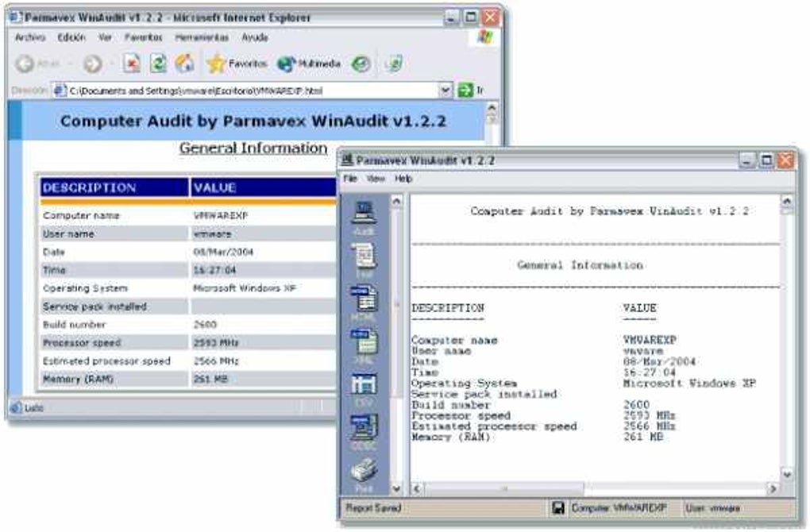The height and width of the screenshot is (532, 810).
Task: Open the Back button history dropdown arrow
Action: [x=69, y=64]
